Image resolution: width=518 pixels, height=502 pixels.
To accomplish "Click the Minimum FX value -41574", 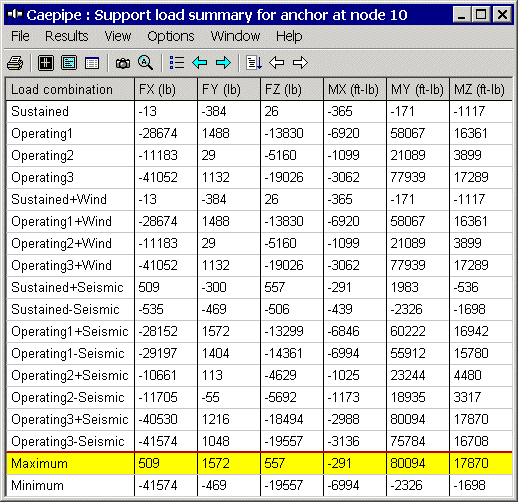I will [158, 485].
